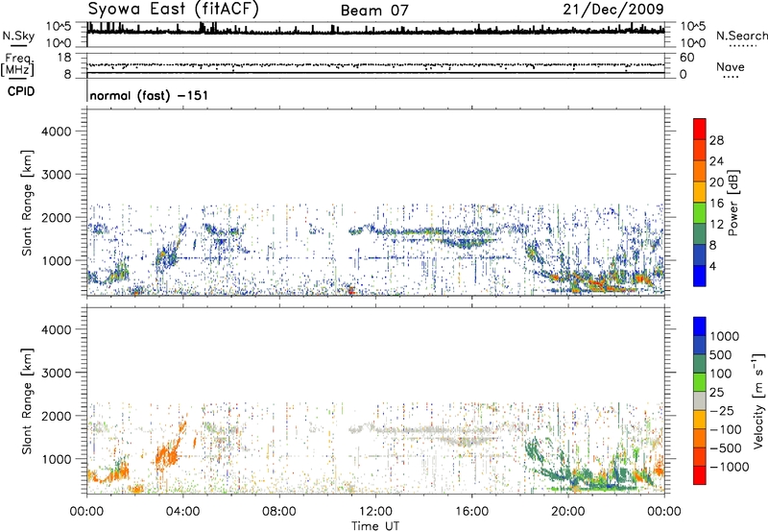Pick the light green 12–16 dB Power segment
This screenshot has width=768, height=532.
click(700, 212)
